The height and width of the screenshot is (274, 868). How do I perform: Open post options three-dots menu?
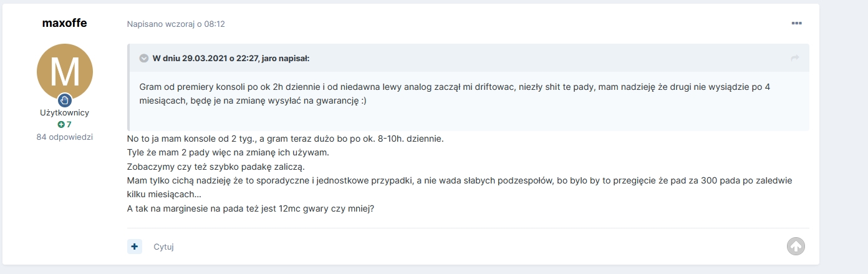[796, 23]
